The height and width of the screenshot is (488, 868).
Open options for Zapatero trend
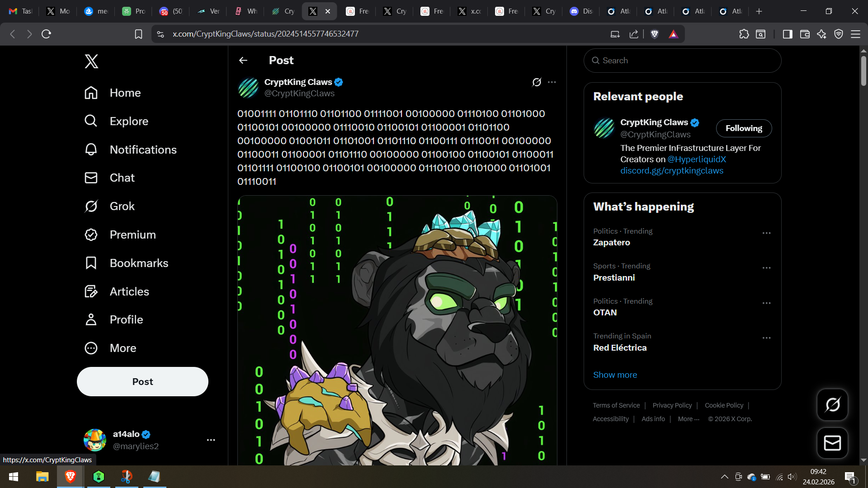[x=766, y=233]
